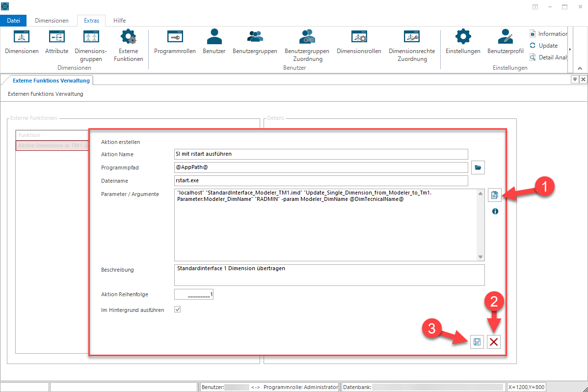This screenshot has height=392, width=588.
Task: Cancel the action with the red X
Action: click(493, 342)
